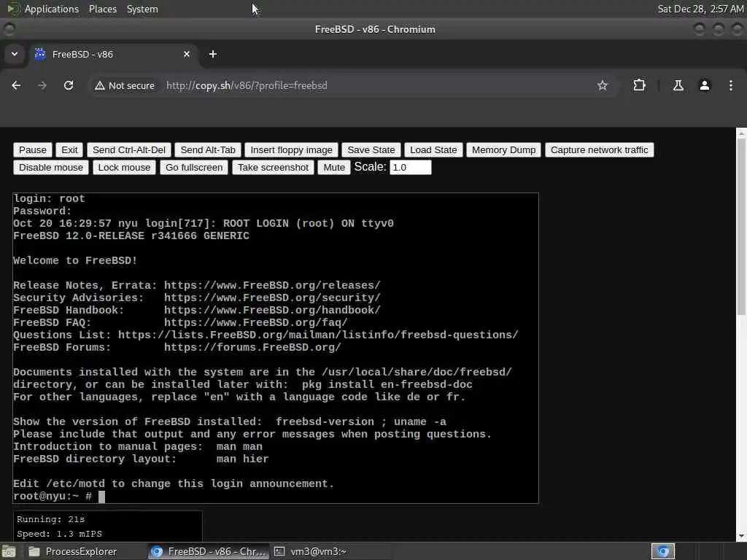Open the Chrome Labs flask icon
Screen dimensions: 747x560
click(x=678, y=86)
